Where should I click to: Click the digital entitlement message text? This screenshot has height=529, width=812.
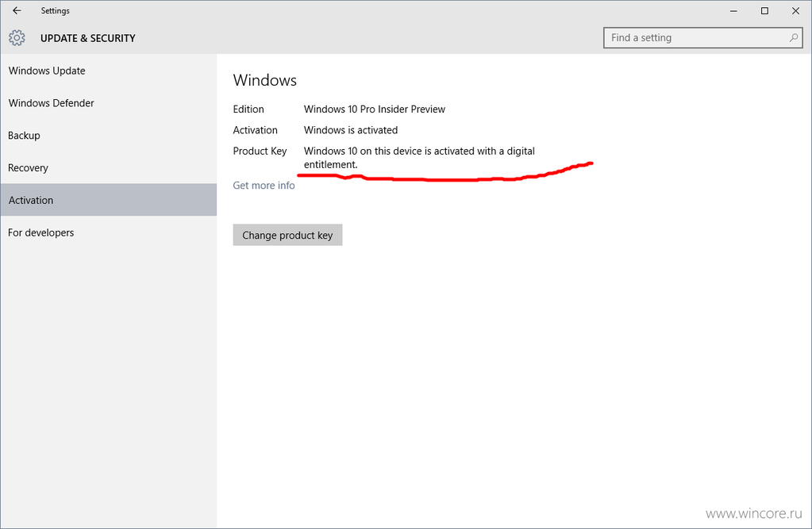click(x=419, y=157)
